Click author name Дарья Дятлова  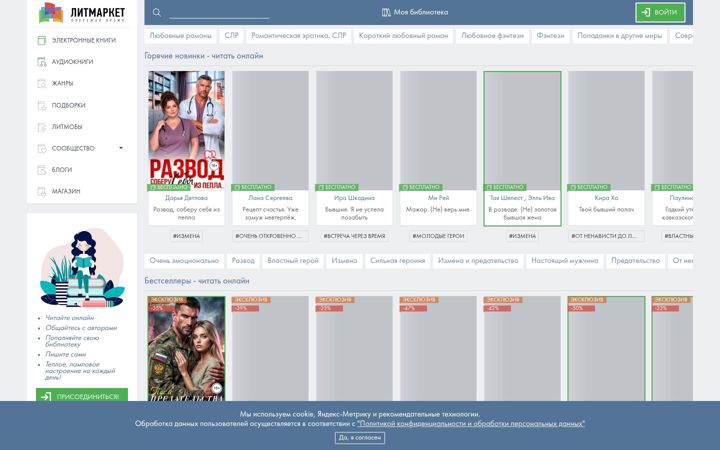(x=186, y=198)
